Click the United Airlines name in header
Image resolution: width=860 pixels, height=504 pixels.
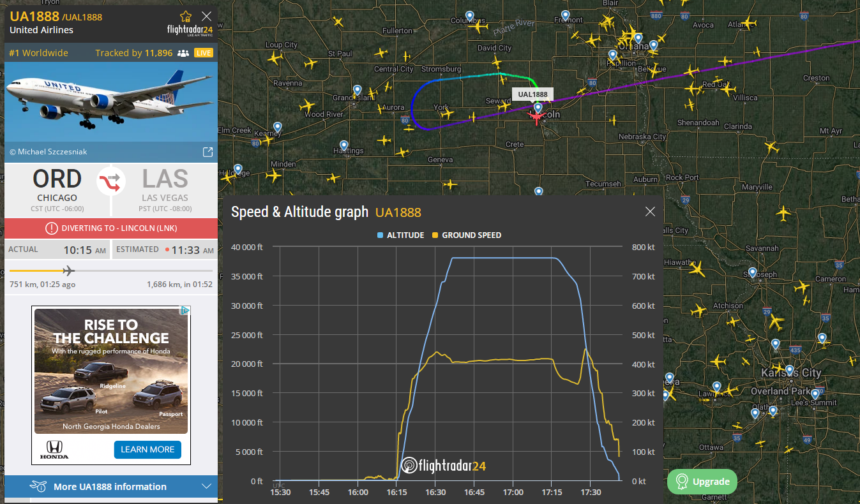[41, 30]
